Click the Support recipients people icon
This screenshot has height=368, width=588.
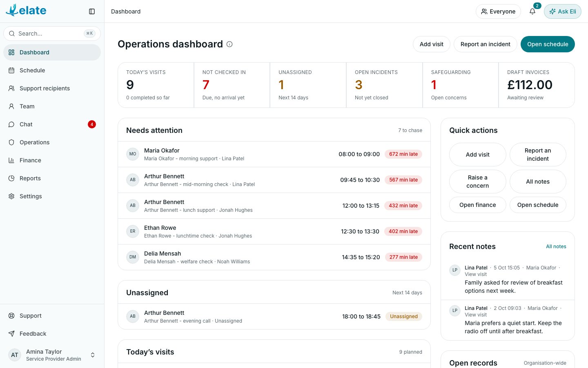(x=11, y=88)
